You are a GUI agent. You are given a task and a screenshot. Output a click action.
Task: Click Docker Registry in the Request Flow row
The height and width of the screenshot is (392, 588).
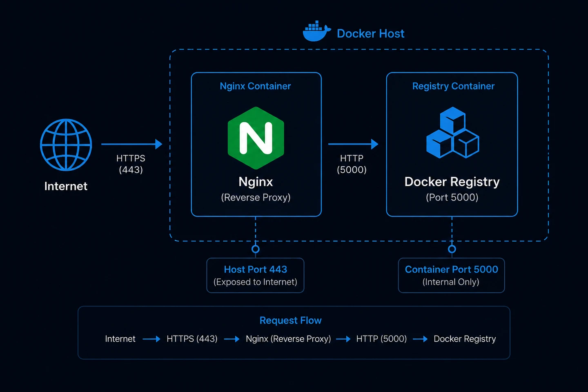click(465, 339)
